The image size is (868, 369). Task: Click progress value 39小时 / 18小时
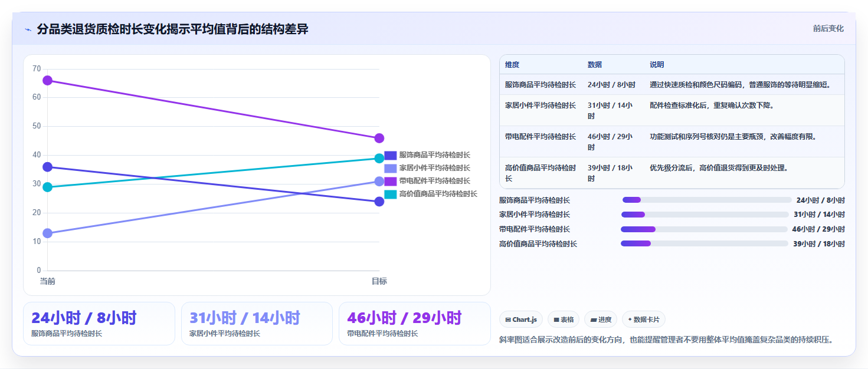point(818,243)
